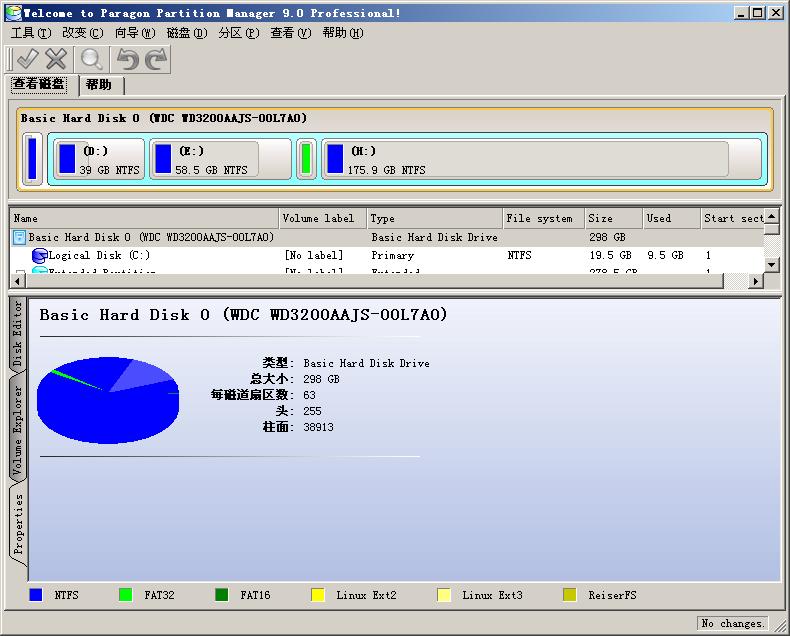The width and height of the screenshot is (790, 636).
Task: Click the disk usage pie chart
Action: click(x=108, y=401)
